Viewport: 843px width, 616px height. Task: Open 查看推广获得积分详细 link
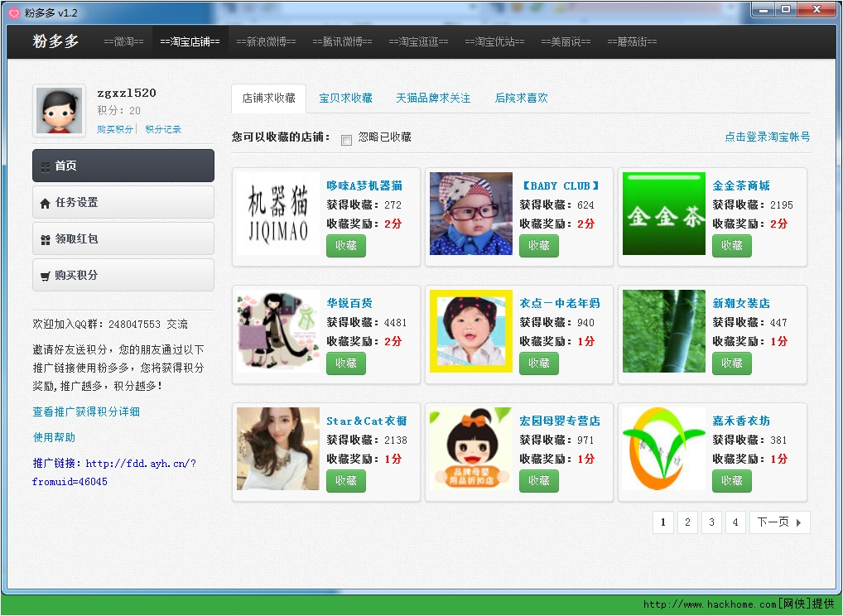(x=86, y=411)
